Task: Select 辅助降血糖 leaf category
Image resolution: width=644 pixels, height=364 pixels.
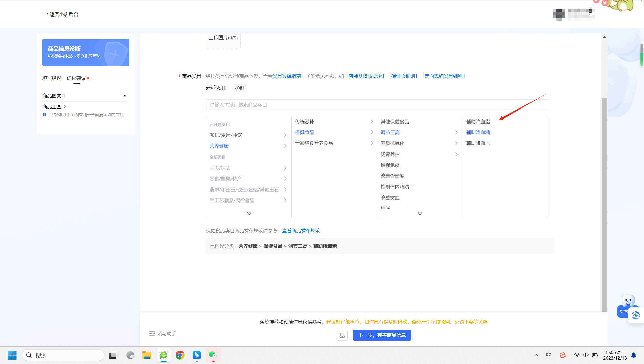Action: click(478, 132)
